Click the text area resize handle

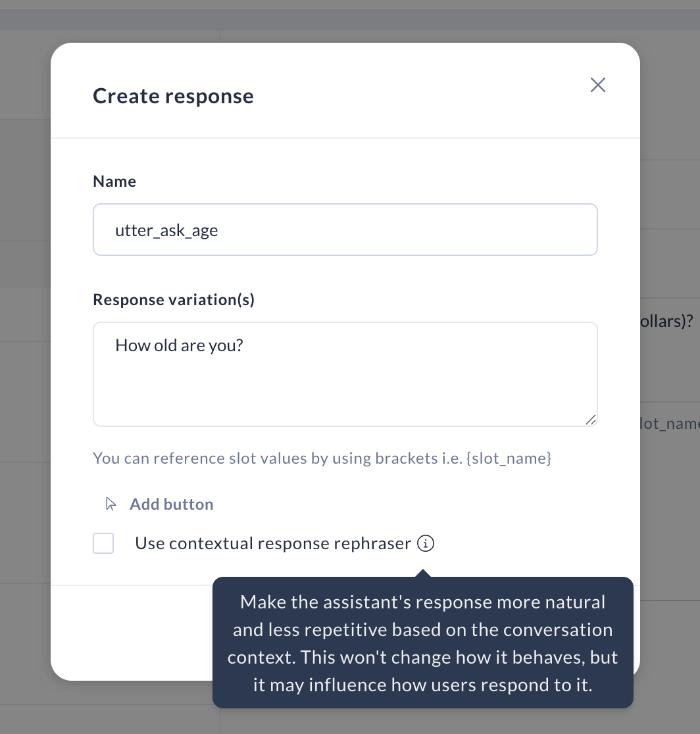point(591,420)
